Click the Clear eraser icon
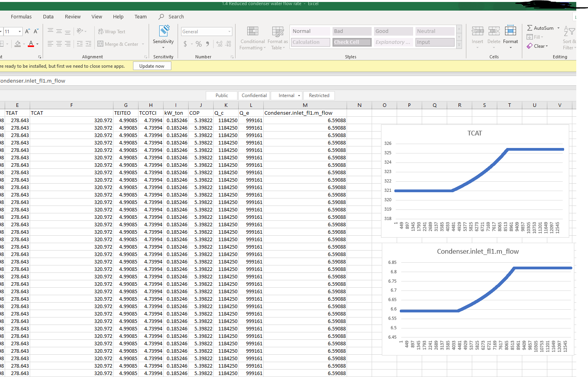This screenshot has height=377, width=588. click(x=530, y=46)
